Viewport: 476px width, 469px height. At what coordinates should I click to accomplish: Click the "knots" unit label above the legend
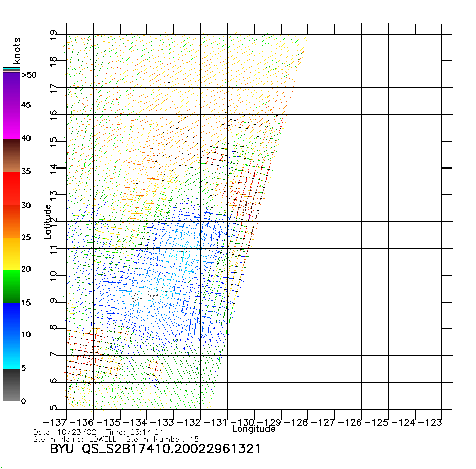pyautogui.click(x=17, y=51)
